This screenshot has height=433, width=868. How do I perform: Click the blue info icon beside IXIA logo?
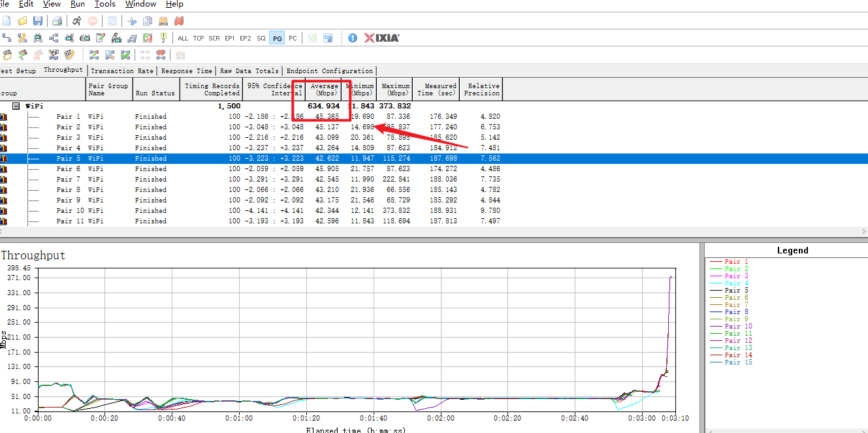(x=353, y=38)
